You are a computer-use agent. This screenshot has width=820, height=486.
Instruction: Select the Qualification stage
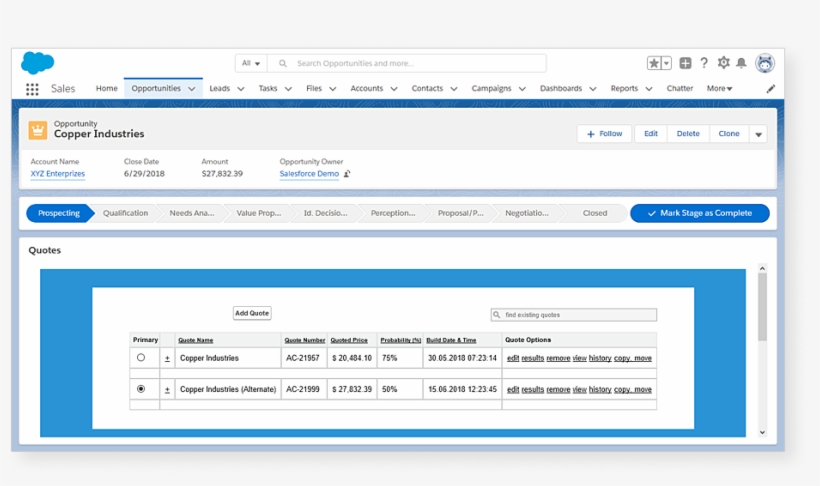[126, 213]
